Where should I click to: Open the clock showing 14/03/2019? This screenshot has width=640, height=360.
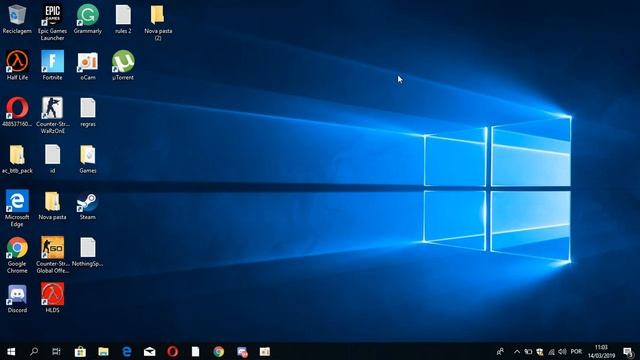(601, 351)
